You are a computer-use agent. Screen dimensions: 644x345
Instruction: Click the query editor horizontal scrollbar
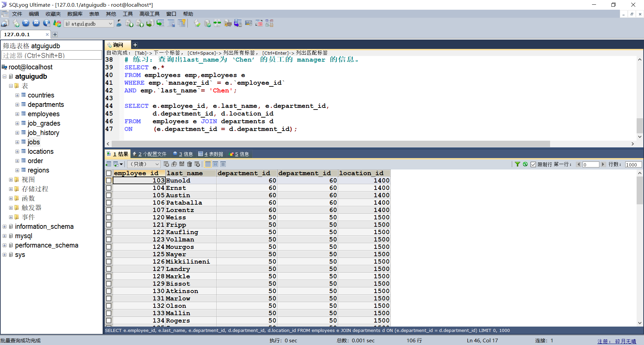click(x=330, y=144)
